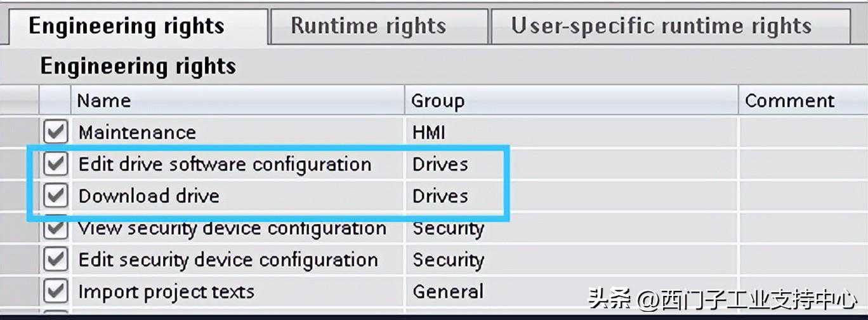
Task: Click the General group cell
Action: pos(448,292)
